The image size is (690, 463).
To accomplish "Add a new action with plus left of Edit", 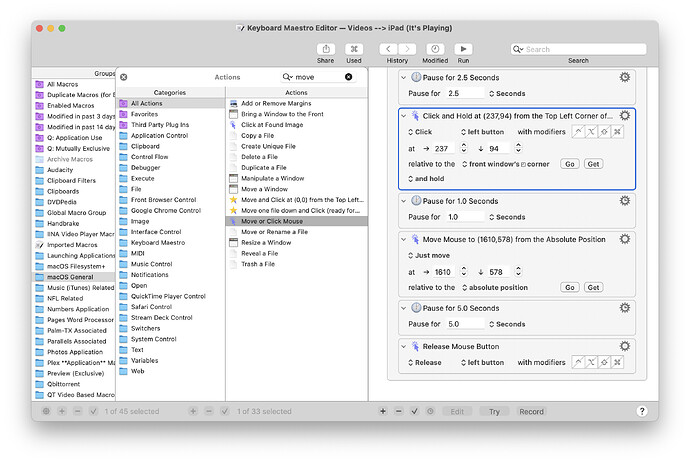I will pyautogui.click(x=383, y=411).
